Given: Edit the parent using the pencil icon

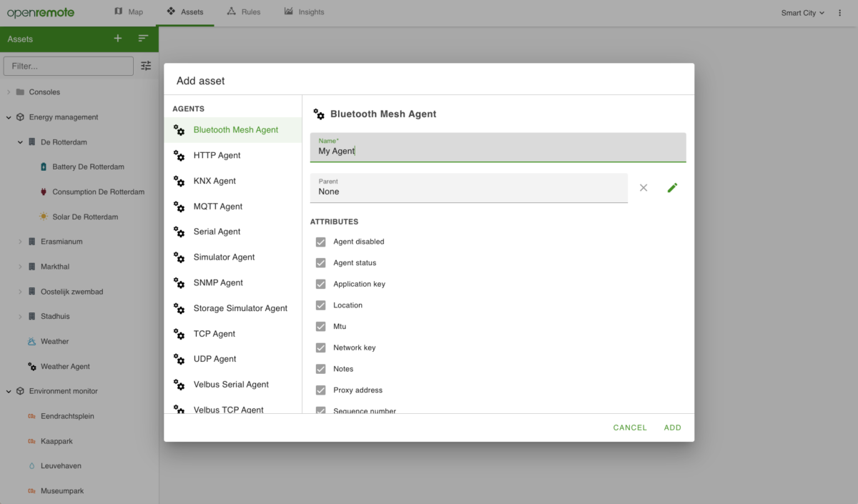Looking at the screenshot, I should point(672,187).
